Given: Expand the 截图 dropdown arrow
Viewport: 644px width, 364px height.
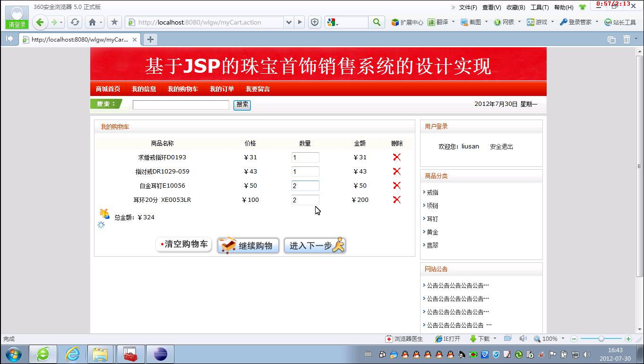Looking at the screenshot, I should click(x=486, y=22).
